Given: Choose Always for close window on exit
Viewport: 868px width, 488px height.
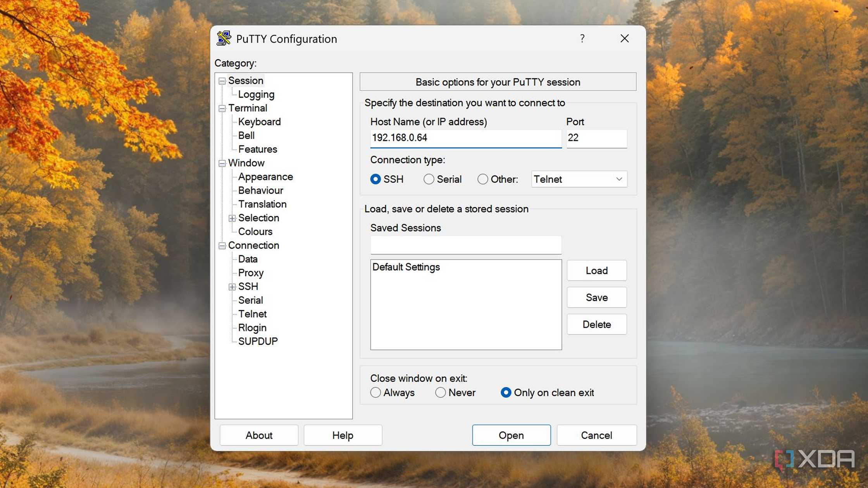Looking at the screenshot, I should [x=375, y=392].
